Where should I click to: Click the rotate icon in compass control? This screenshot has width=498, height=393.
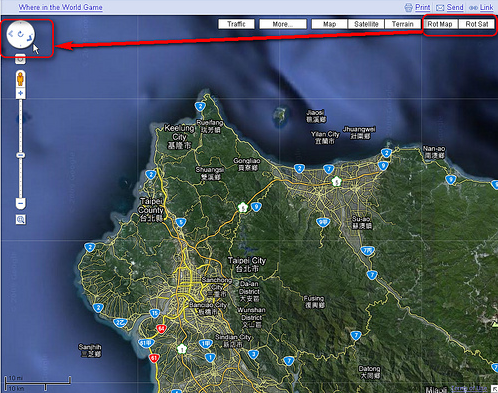pos(21,34)
